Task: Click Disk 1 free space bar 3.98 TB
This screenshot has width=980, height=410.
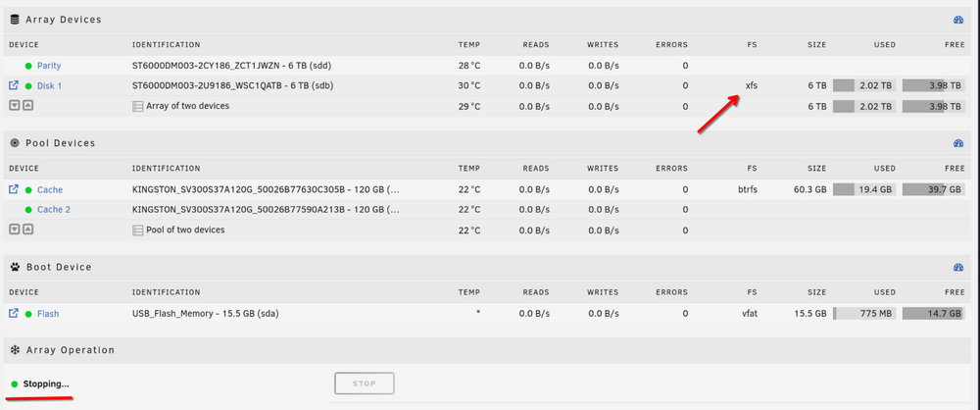Action: click(x=934, y=85)
